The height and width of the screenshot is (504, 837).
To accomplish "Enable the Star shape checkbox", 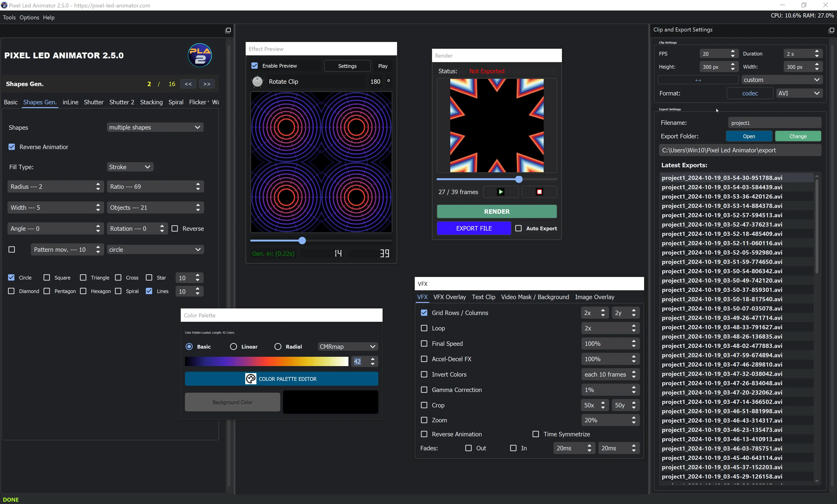I will coord(149,277).
